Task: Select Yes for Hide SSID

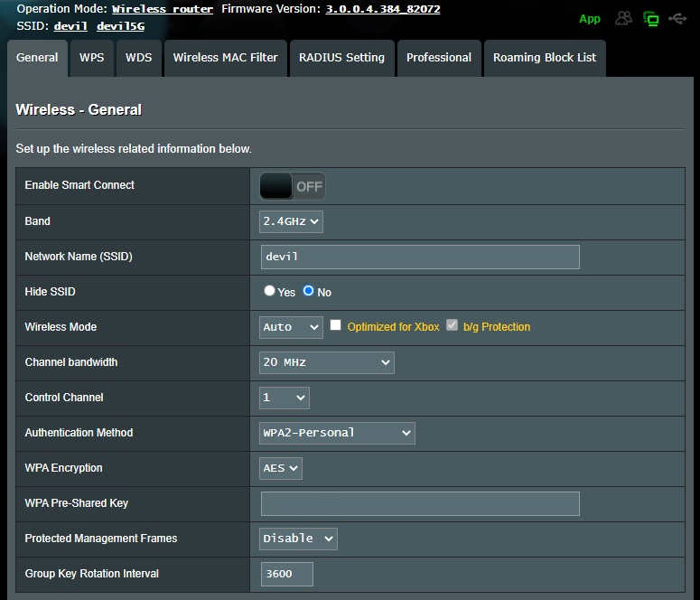Action: (269, 291)
